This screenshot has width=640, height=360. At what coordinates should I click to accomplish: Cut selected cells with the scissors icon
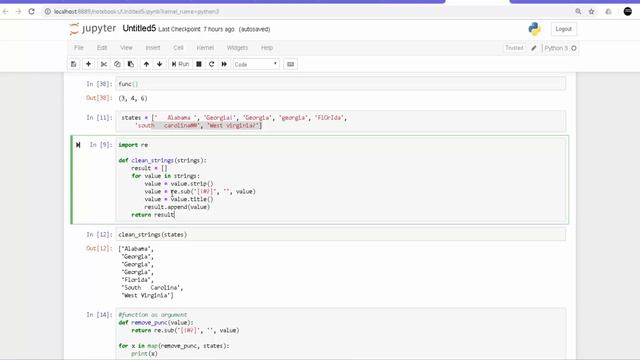pos(104,64)
